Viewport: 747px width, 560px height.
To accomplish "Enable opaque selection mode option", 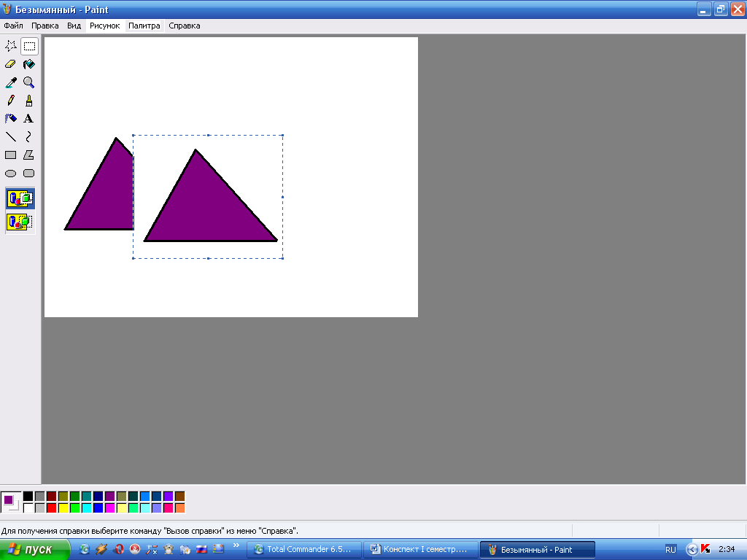I will (20, 198).
